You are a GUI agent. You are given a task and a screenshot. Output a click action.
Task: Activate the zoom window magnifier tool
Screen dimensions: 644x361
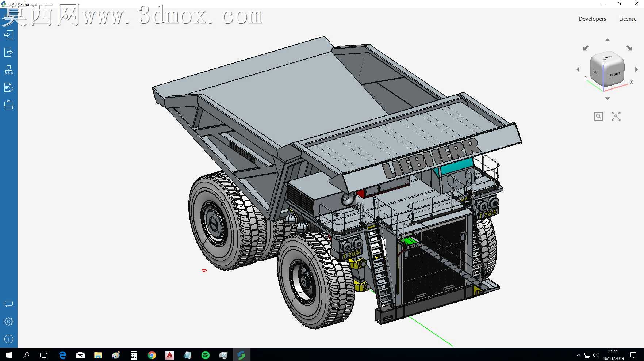(x=598, y=116)
